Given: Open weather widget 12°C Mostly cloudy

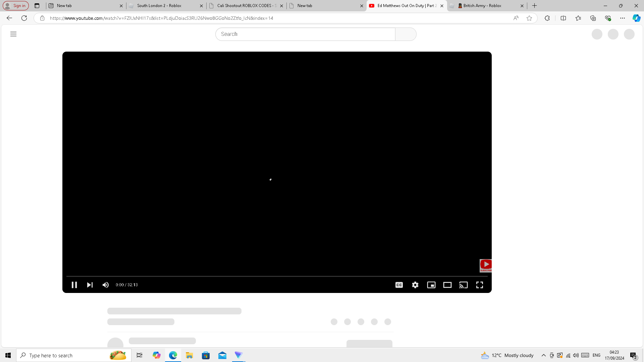Looking at the screenshot, I should [507, 355].
